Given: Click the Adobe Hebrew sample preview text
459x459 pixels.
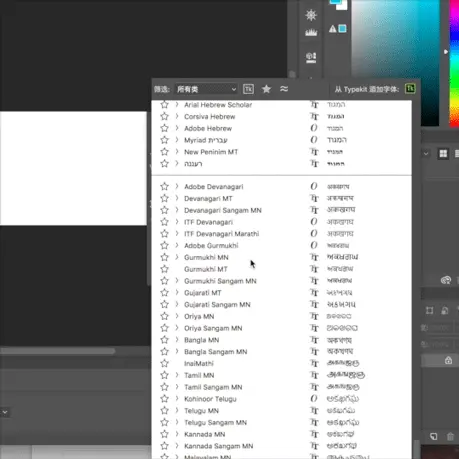Looking at the screenshot, I should (x=335, y=128).
